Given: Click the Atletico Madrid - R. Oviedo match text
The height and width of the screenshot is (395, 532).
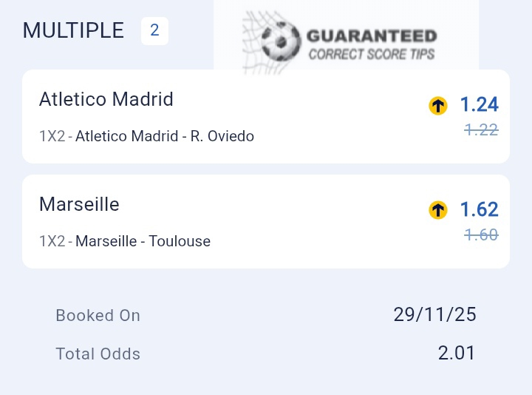Looking at the screenshot, I should coord(165,136).
